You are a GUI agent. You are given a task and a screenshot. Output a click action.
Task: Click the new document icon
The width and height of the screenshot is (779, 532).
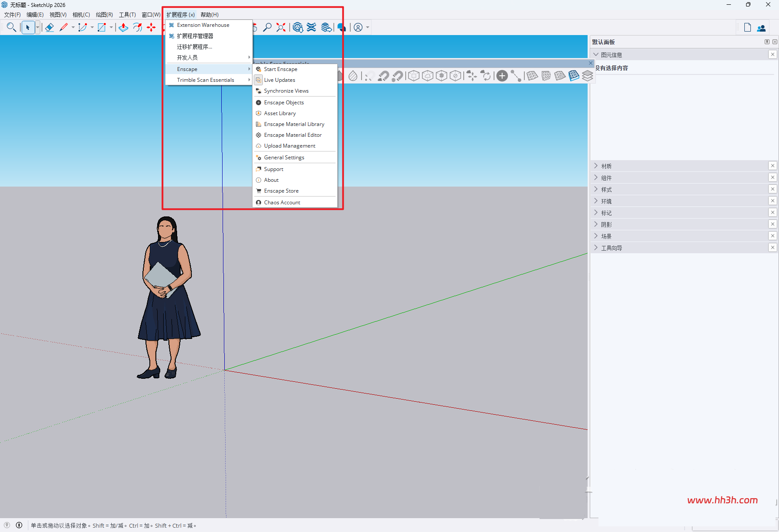point(747,27)
